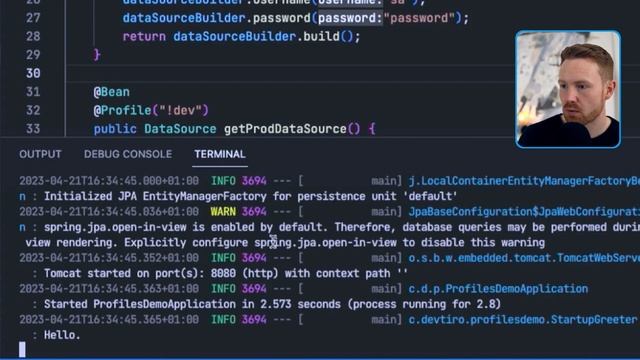Click the webcam overlay thumbnail of the presenter

pyautogui.click(x=568, y=89)
